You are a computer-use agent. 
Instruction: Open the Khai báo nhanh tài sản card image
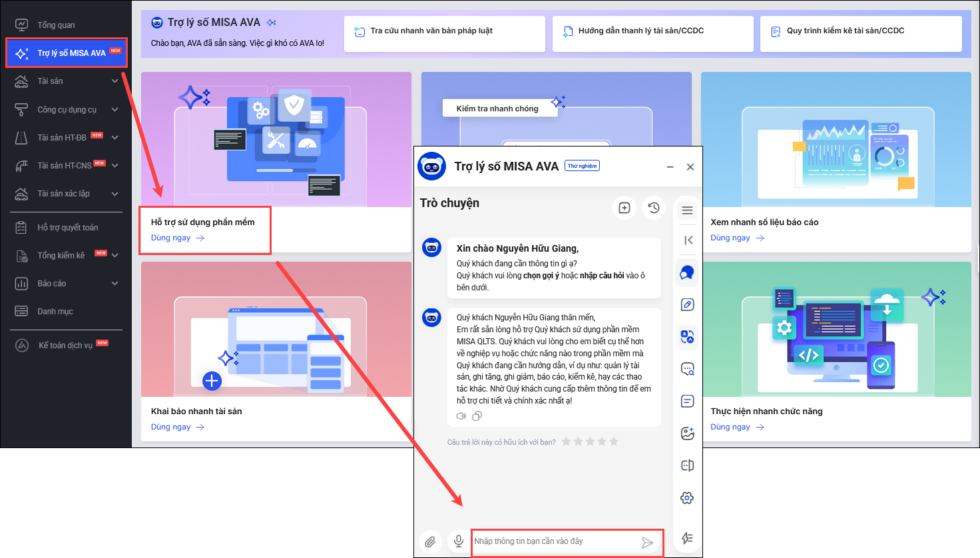pos(276,329)
